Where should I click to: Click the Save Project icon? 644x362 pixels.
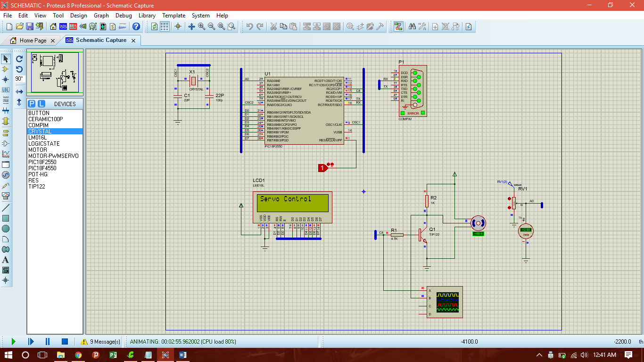tap(29, 26)
